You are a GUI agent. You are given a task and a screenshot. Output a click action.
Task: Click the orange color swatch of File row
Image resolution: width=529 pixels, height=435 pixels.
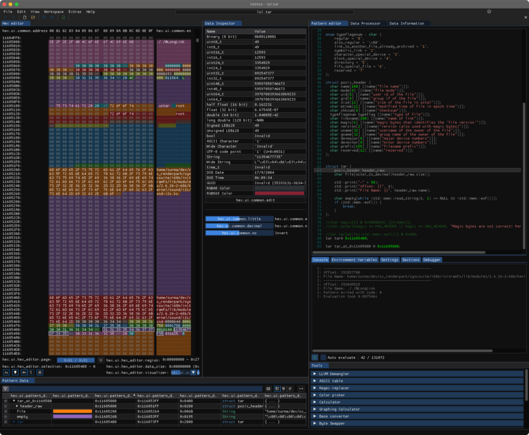coord(72,411)
